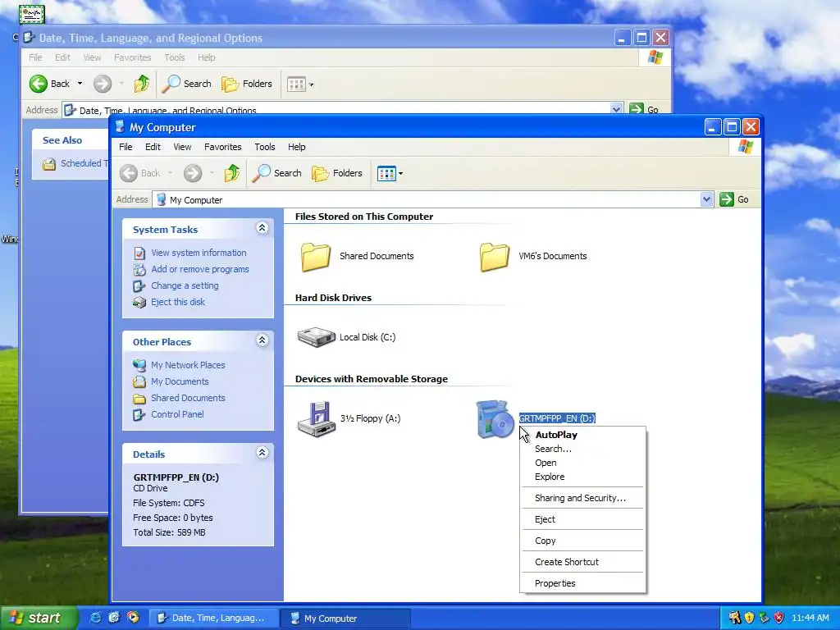This screenshot has height=630, width=840.
Task: Open My Network Places link
Action: 188,365
